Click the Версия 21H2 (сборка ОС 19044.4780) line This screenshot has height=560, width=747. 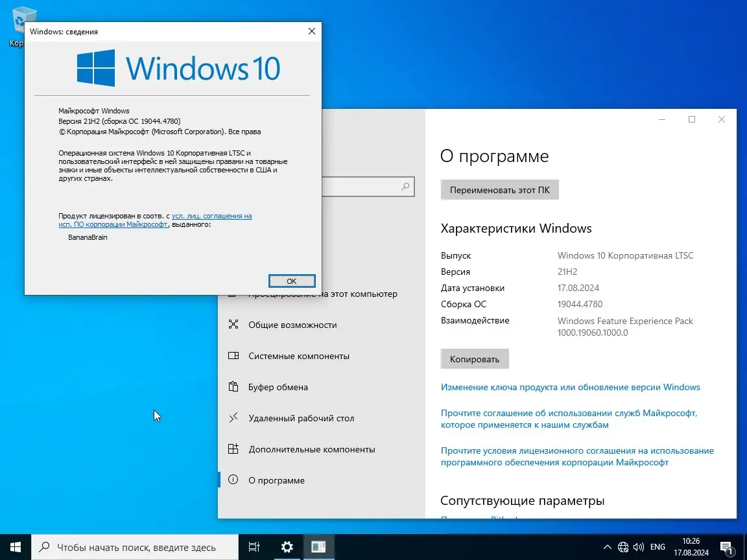(119, 121)
